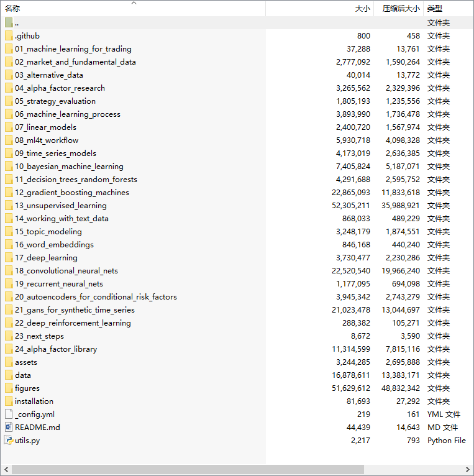474x476 pixels.
Task: Sort by the 大小 column header
Action: (319, 8)
